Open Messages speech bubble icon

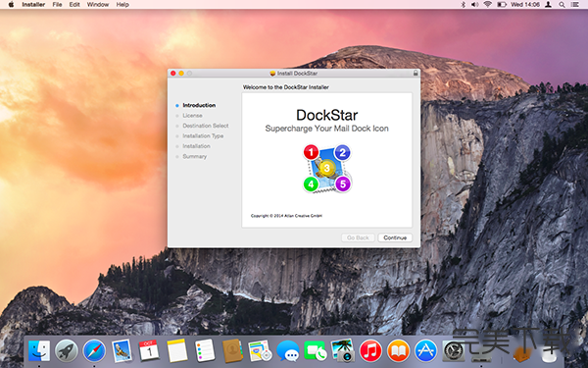click(287, 351)
